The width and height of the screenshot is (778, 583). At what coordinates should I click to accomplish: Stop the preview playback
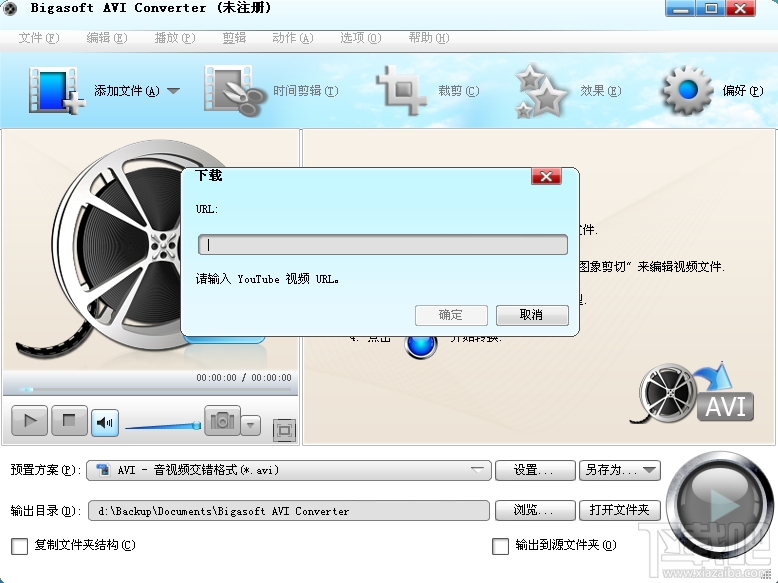click(x=69, y=421)
